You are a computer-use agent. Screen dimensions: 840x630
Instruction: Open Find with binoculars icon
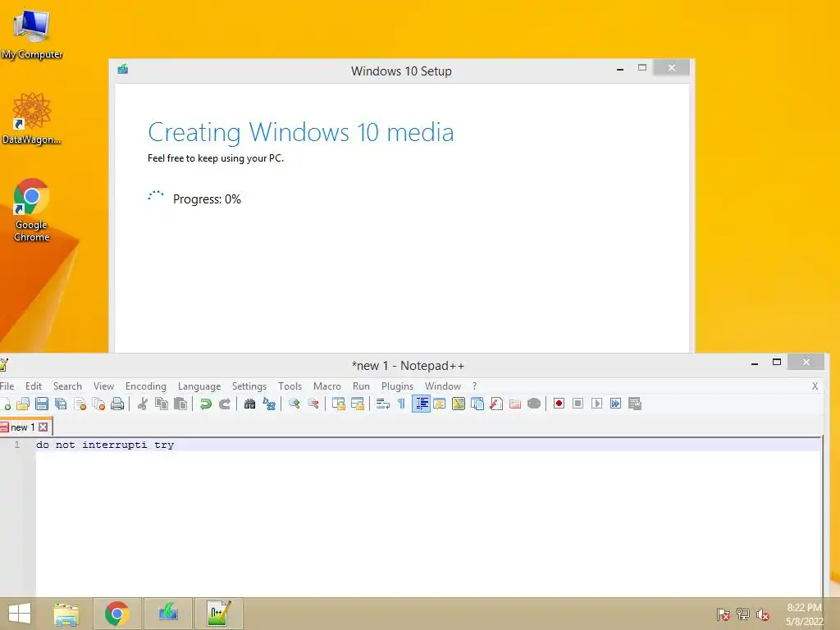click(x=249, y=404)
